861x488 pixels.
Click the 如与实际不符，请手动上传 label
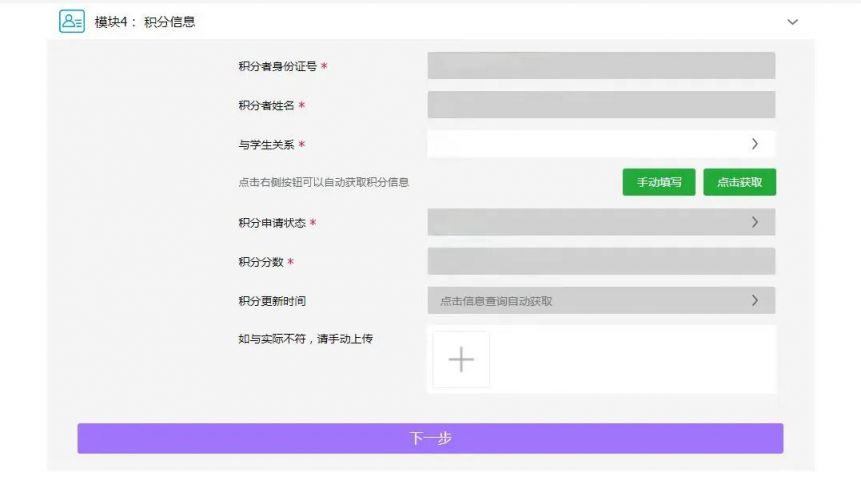click(305, 339)
